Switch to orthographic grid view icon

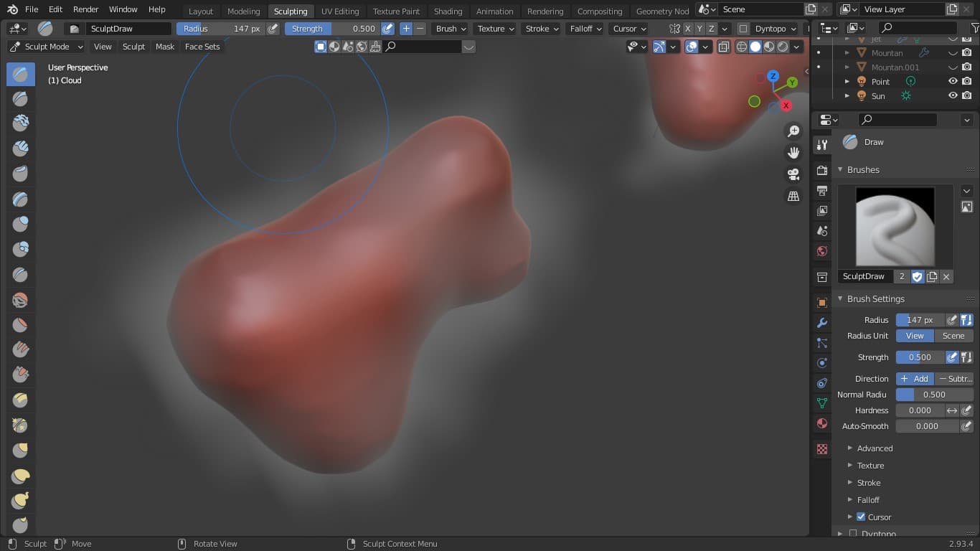[793, 196]
